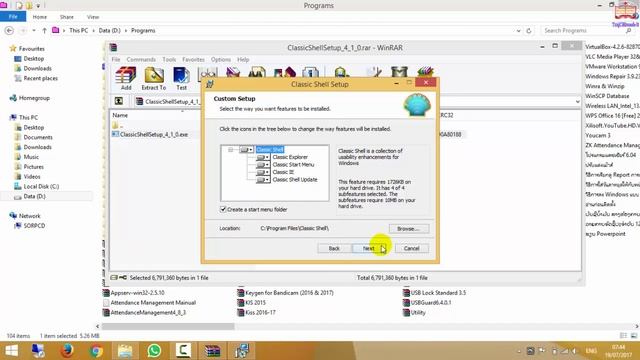Click the Wizard icon in WinRAR toolbar
The height and width of the screenshot is (360, 640).
[x=284, y=73]
